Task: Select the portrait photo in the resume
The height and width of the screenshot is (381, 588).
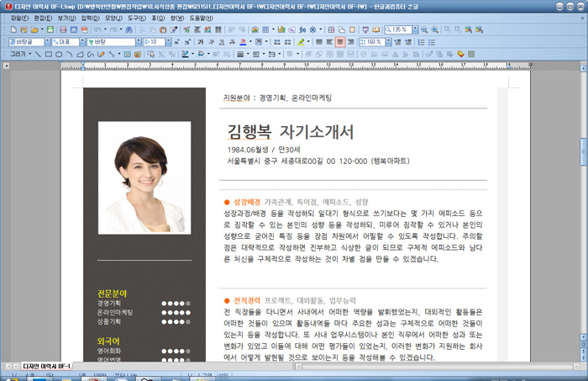Action: (x=144, y=177)
